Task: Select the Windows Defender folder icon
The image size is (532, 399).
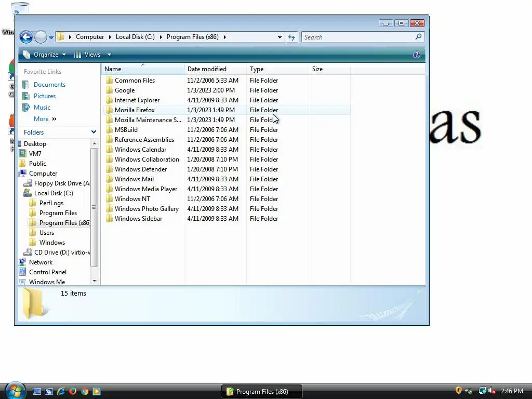Action: coord(109,169)
